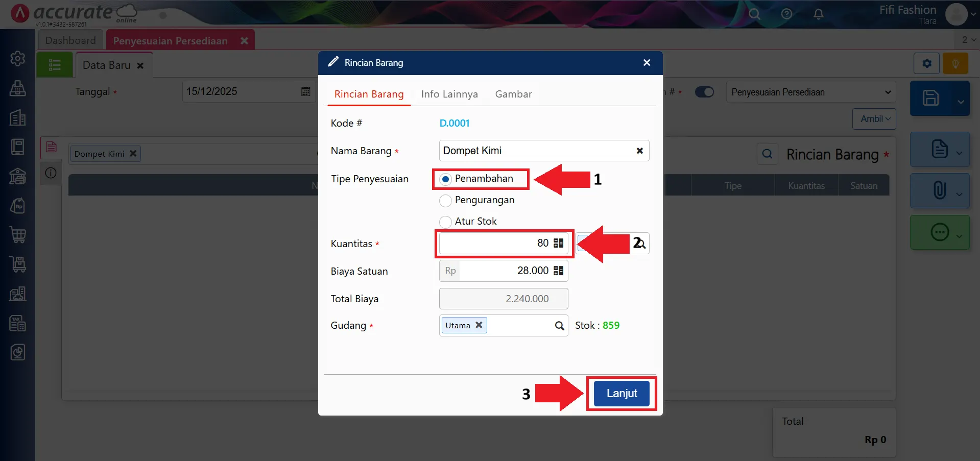The width and height of the screenshot is (980, 461).
Task: Click the calculator icon in Kuantitas field
Action: pos(559,244)
